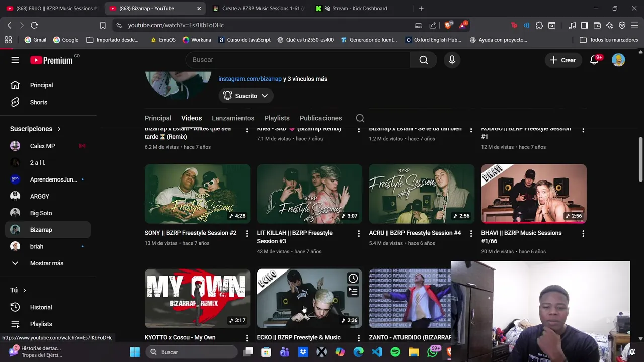Bookmark this page icon
The width and height of the screenshot is (644, 362).
[x=103, y=25]
